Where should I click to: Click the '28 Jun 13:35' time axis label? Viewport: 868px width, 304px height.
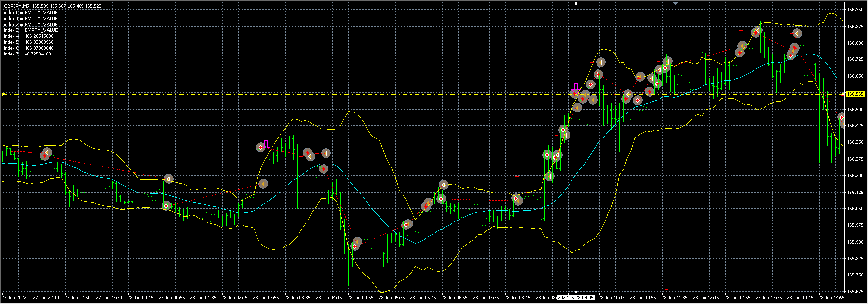pyautogui.click(x=769, y=297)
